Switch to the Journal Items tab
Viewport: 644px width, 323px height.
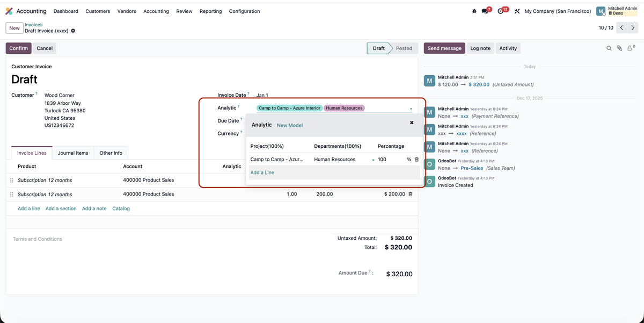(x=73, y=153)
